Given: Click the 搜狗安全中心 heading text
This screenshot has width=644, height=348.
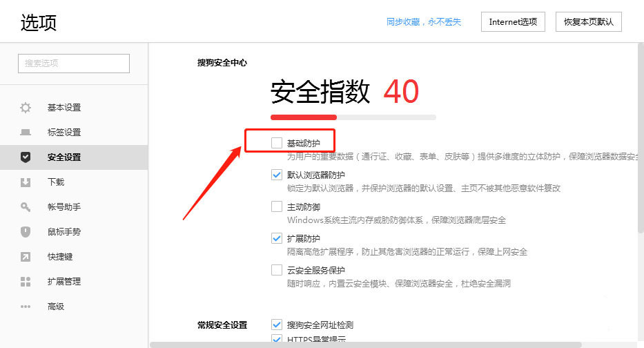Looking at the screenshot, I should pyautogui.click(x=222, y=63).
